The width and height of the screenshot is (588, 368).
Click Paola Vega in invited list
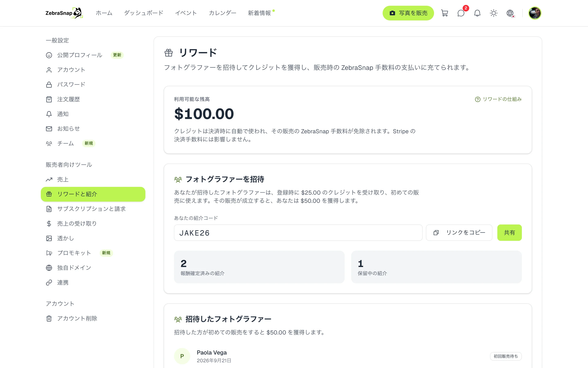pos(212,352)
